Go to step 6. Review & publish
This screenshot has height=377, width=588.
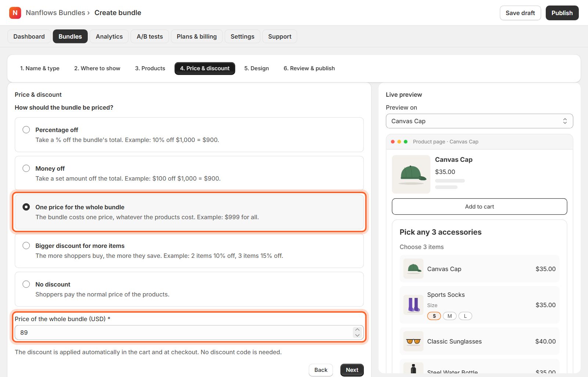(x=309, y=68)
